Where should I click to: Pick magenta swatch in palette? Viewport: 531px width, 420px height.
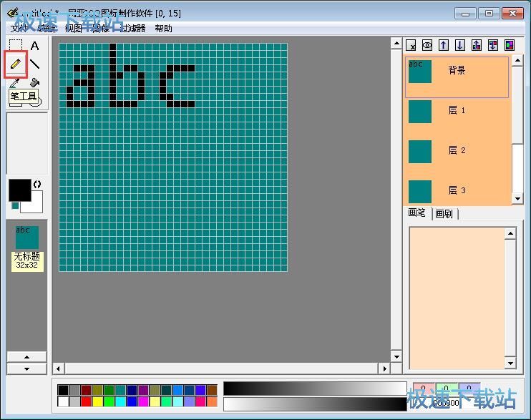pyautogui.click(x=143, y=401)
